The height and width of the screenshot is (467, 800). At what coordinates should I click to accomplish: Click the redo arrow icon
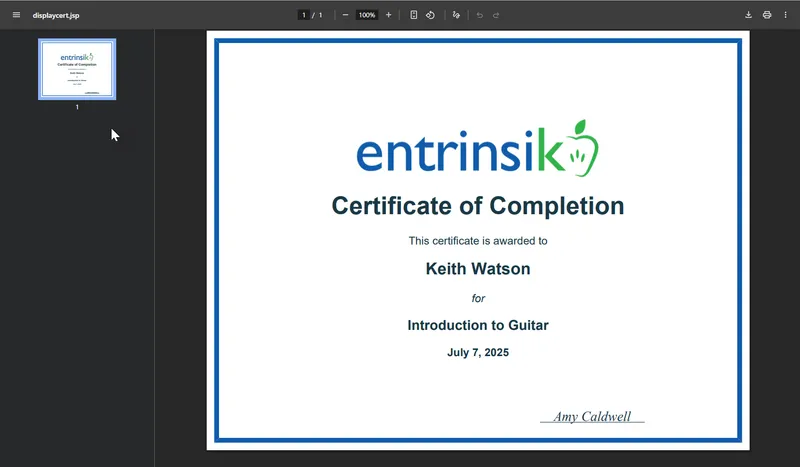(496, 15)
